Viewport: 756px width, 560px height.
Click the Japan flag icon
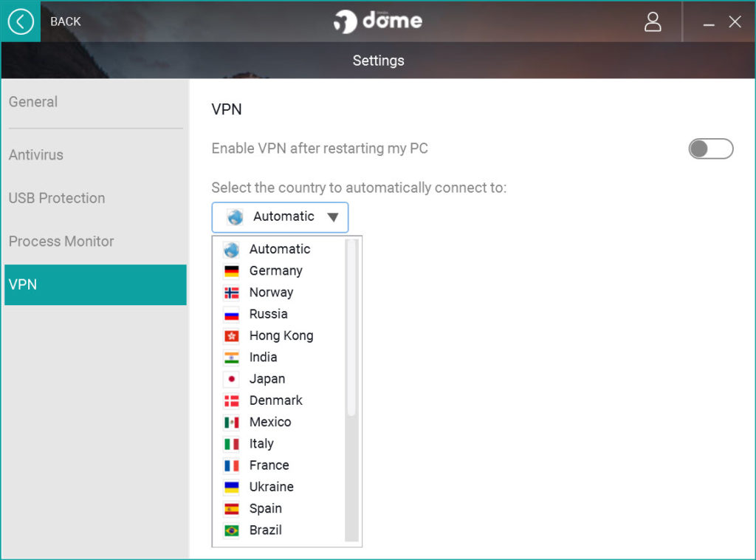231,380
